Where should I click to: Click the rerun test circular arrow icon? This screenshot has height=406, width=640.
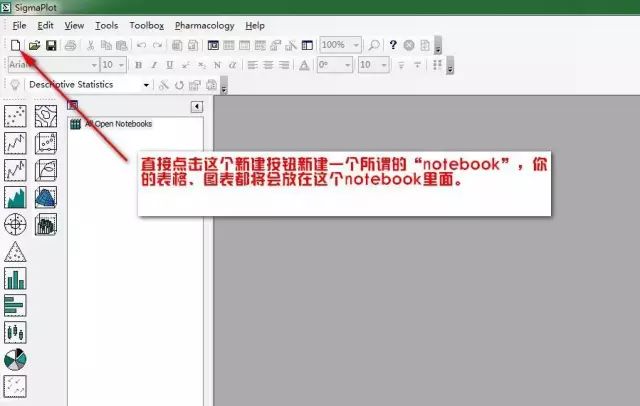(179, 85)
